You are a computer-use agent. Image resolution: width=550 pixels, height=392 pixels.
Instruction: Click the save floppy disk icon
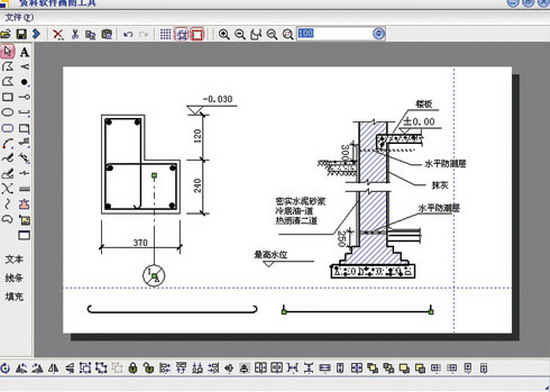click(22, 34)
